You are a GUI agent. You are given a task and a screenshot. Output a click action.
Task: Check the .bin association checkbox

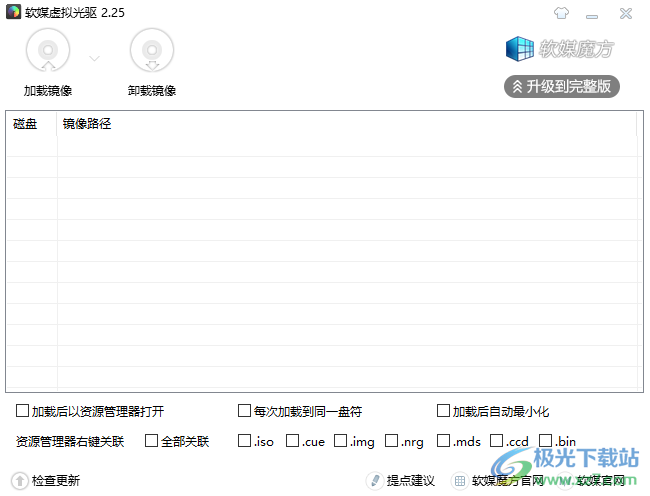click(x=546, y=440)
